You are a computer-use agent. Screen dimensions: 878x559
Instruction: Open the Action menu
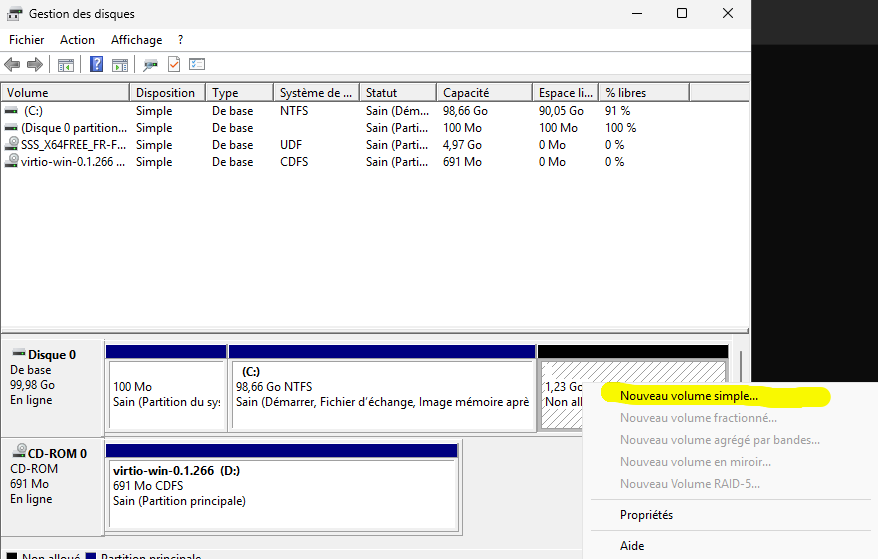point(77,40)
